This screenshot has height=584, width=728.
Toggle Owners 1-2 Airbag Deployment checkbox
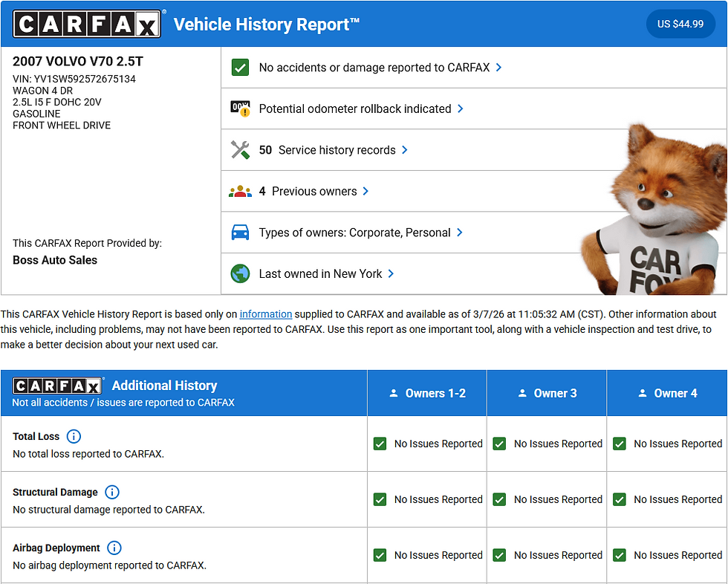tap(380, 555)
